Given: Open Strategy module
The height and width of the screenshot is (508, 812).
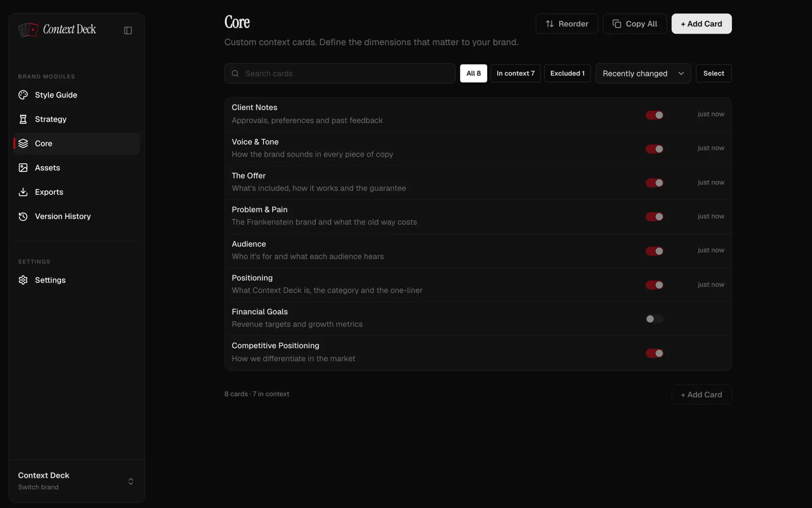Looking at the screenshot, I should pos(77,119).
